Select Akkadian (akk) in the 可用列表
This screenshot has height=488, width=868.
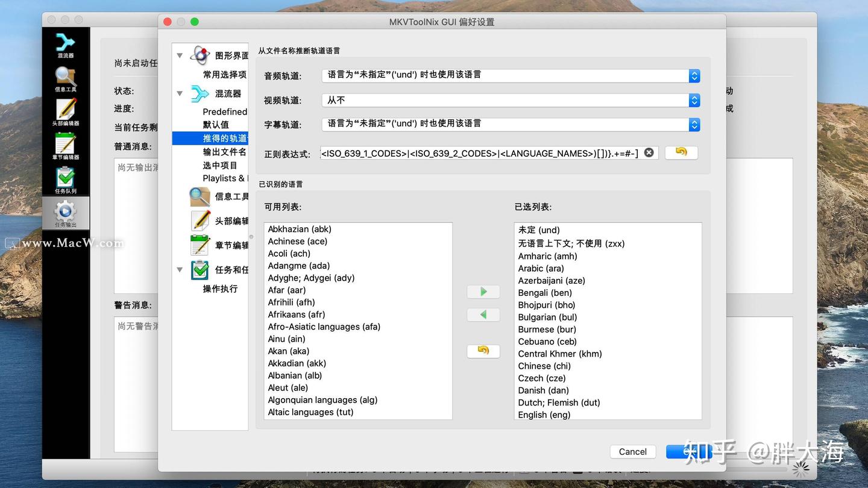pos(297,363)
